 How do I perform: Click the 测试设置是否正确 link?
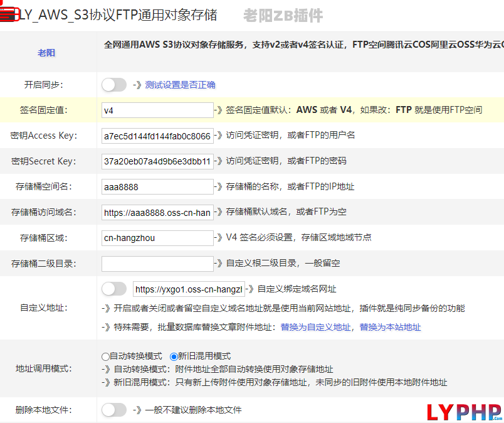click(x=180, y=85)
